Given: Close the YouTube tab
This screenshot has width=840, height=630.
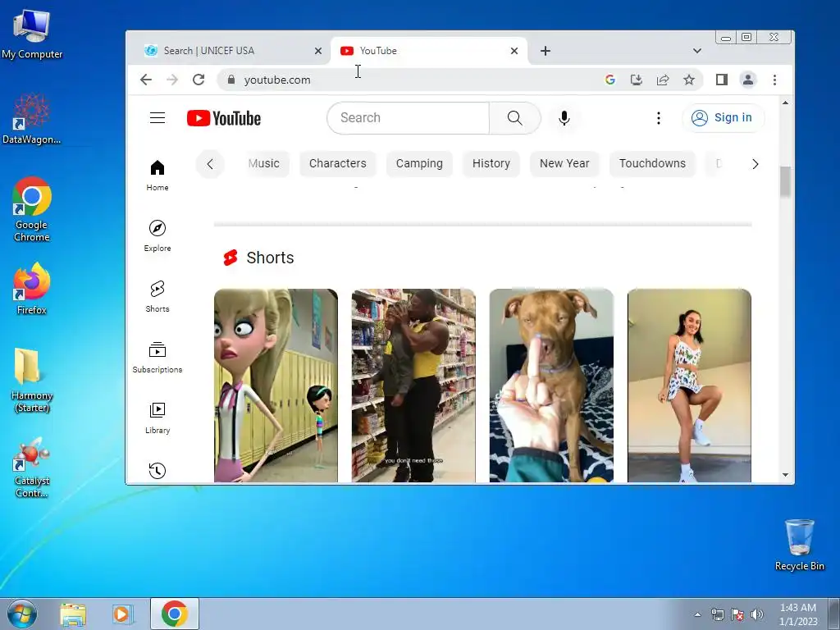Looking at the screenshot, I should coord(514,51).
